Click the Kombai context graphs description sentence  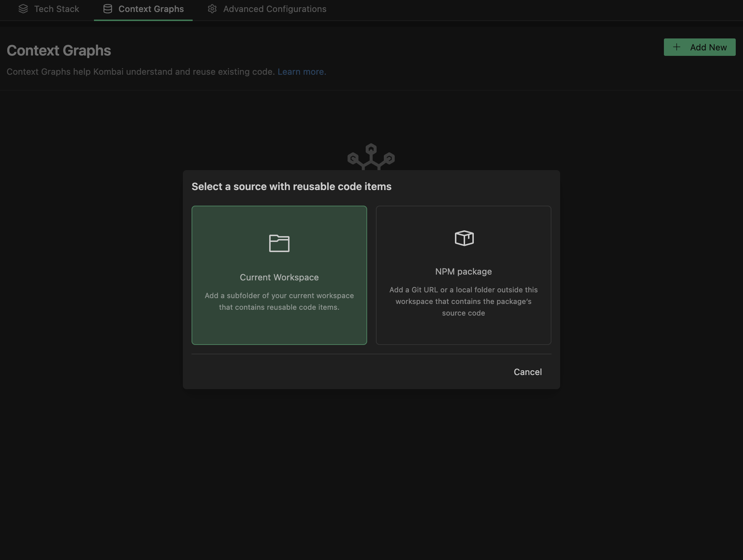pyautogui.click(x=141, y=72)
